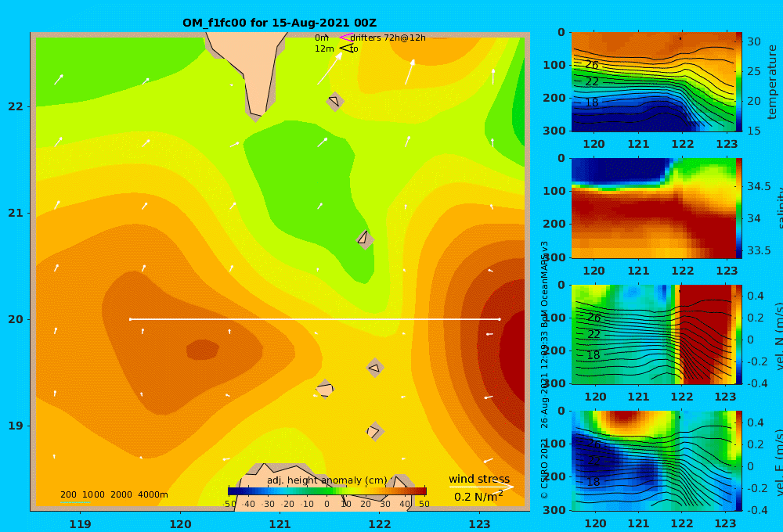Click latitude tick label 22 on the main map
The width and height of the screenshot is (783, 532).
pyautogui.click(x=16, y=106)
